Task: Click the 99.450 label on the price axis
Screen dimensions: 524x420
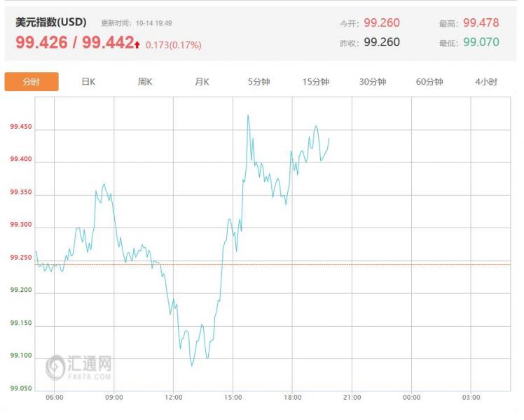Action: pos(20,127)
